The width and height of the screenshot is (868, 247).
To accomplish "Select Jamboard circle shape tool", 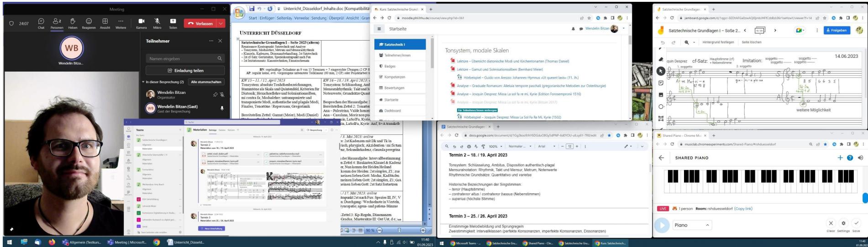I will click(661, 107).
